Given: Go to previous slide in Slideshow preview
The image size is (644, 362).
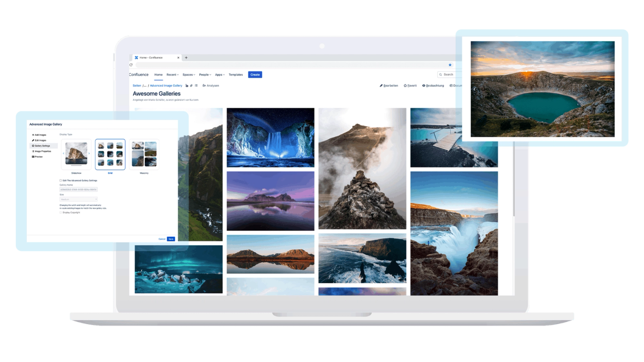Looking at the screenshot, I should click(64, 153).
